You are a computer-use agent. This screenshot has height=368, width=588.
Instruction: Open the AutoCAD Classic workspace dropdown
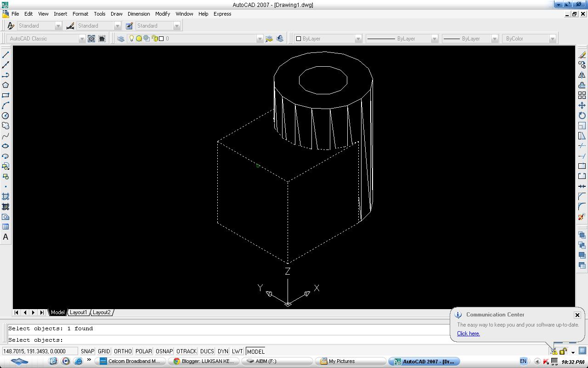pos(82,39)
